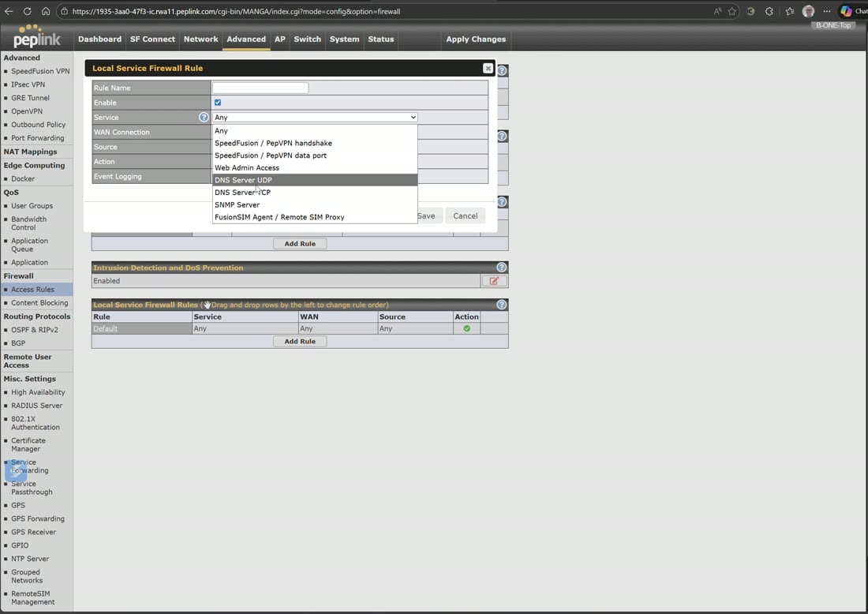Screen dimensions: 868x614
Task: Open NAT Mappings page
Action: tap(31, 152)
